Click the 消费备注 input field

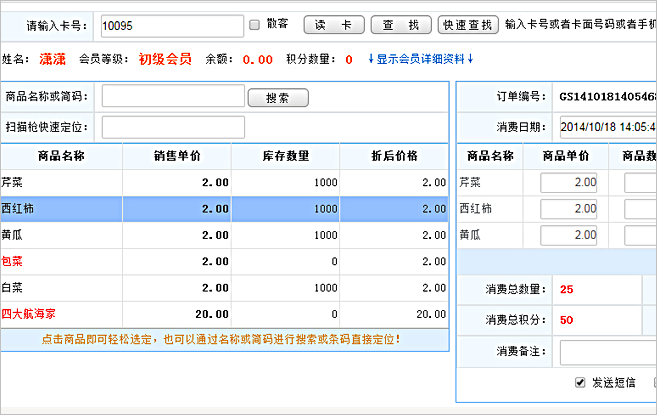pos(607,351)
